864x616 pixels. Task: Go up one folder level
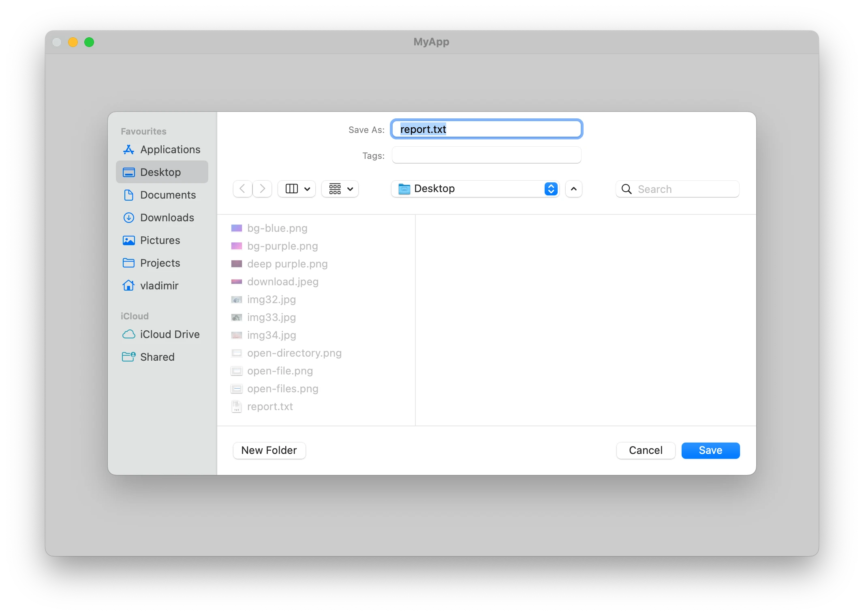(x=573, y=189)
